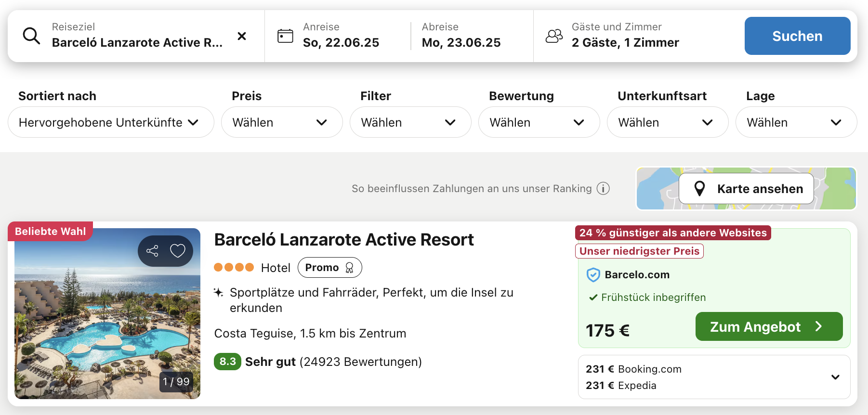Click the 231 € Booking.com offer
868x415 pixels.
pos(633,369)
